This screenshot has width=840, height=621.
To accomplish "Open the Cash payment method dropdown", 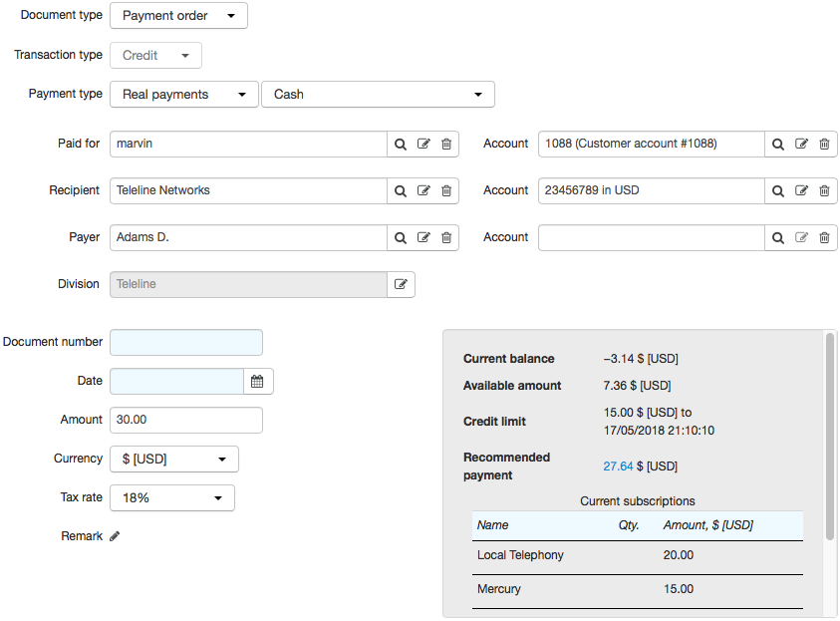I will (378, 95).
